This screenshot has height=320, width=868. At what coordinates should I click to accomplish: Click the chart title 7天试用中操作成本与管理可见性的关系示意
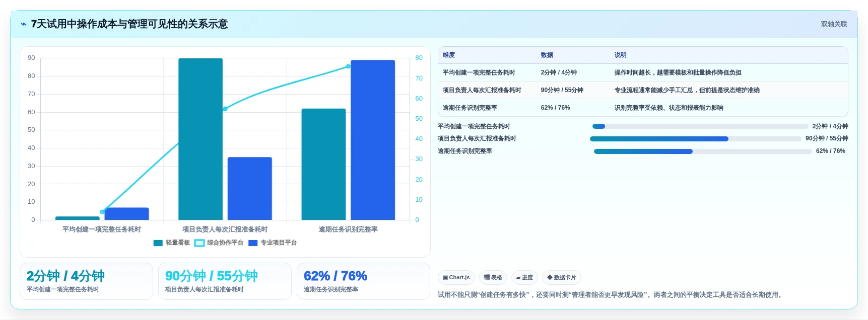click(129, 24)
